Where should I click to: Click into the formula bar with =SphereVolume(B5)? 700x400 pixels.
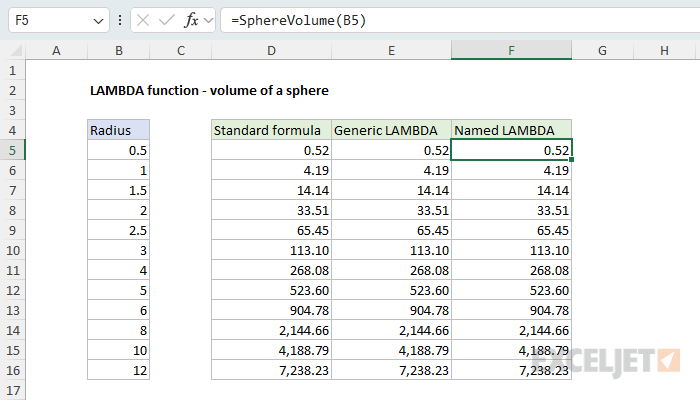(460, 20)
